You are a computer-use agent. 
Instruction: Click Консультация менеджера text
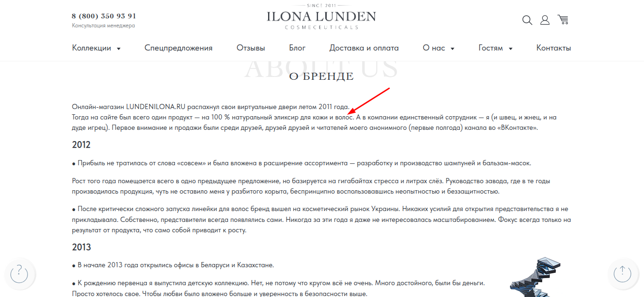(104, 25)
